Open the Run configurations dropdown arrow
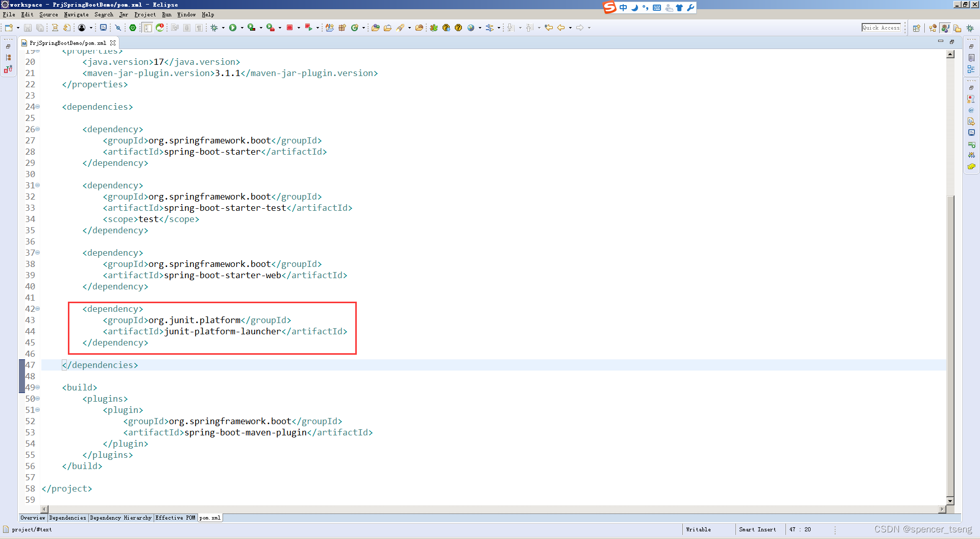 click(x=242, y=28)
